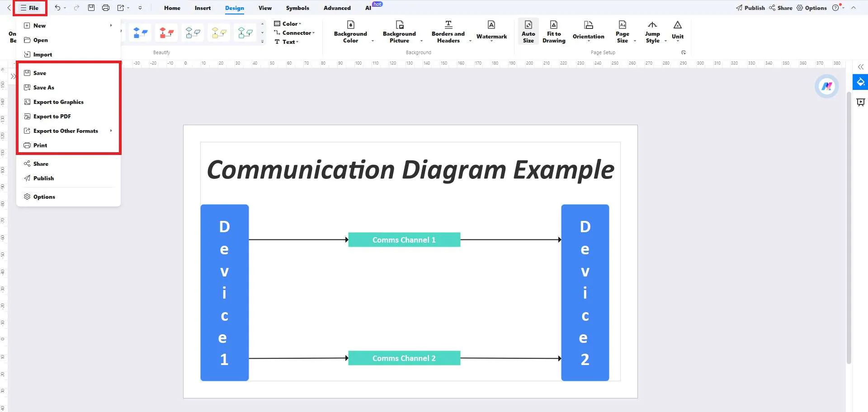The width and height of the screenshot is (868, 412).
Task: Select the Comms Channel 2 shape
Action: point(404,358)
